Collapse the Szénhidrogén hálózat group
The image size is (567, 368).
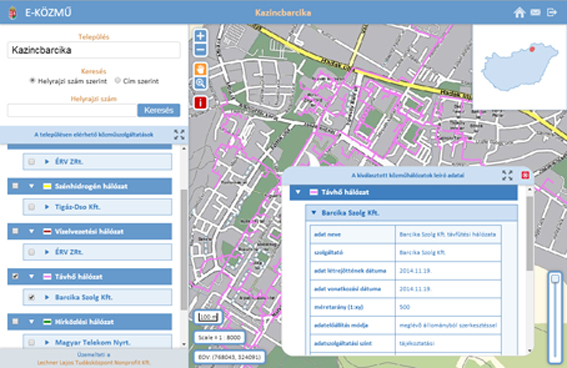pyautogui.click(x=31, y=186)
